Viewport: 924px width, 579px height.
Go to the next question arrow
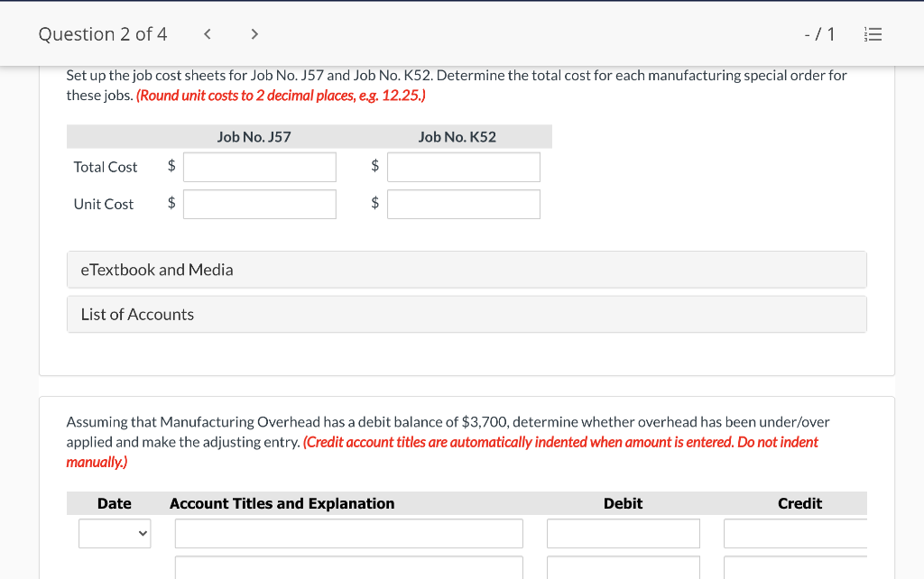[254, 34]
